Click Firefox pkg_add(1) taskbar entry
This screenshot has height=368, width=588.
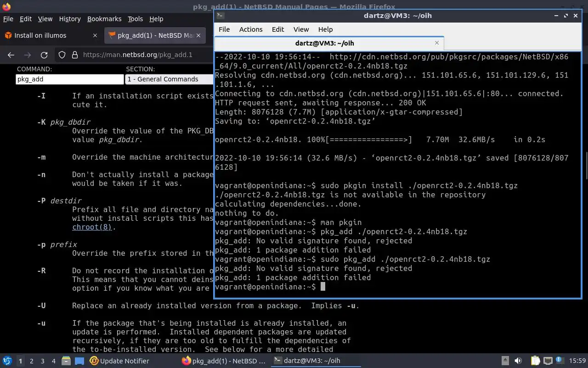coord(224,361)
